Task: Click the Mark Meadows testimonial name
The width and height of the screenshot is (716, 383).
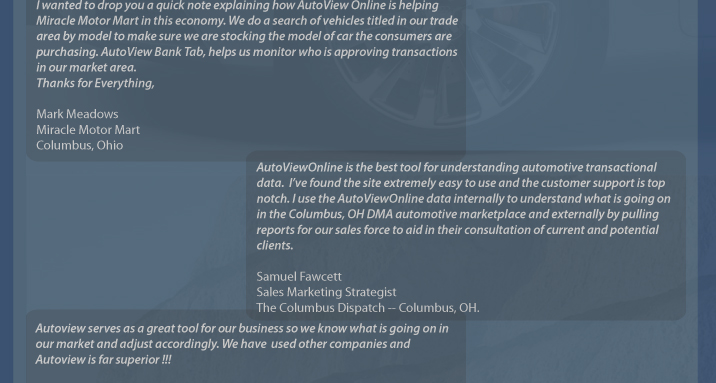Action: pyautogui.click(x=77, y=114)
